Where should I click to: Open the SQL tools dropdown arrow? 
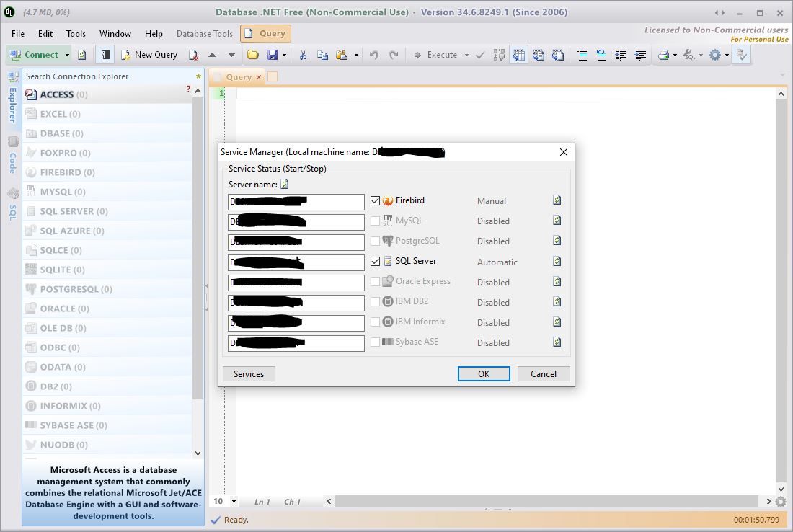701,55
